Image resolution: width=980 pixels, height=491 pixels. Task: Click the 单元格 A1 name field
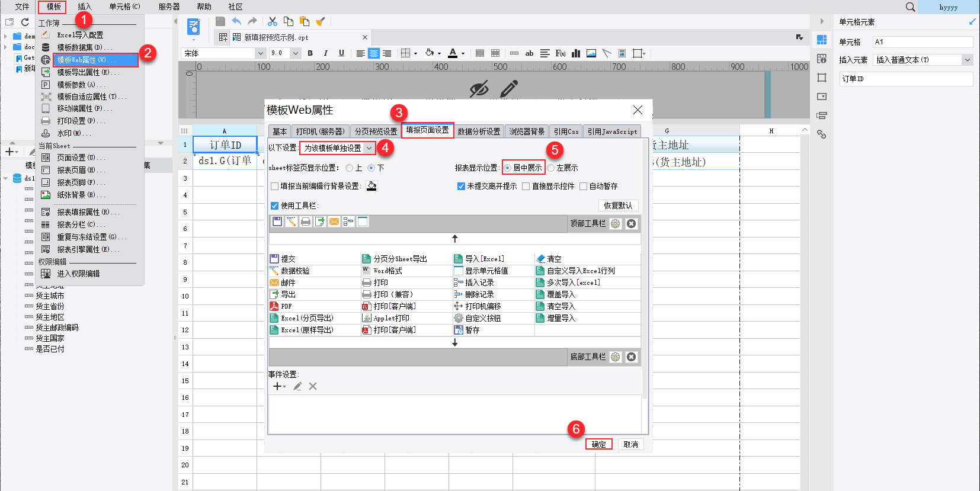coord(923,42)
